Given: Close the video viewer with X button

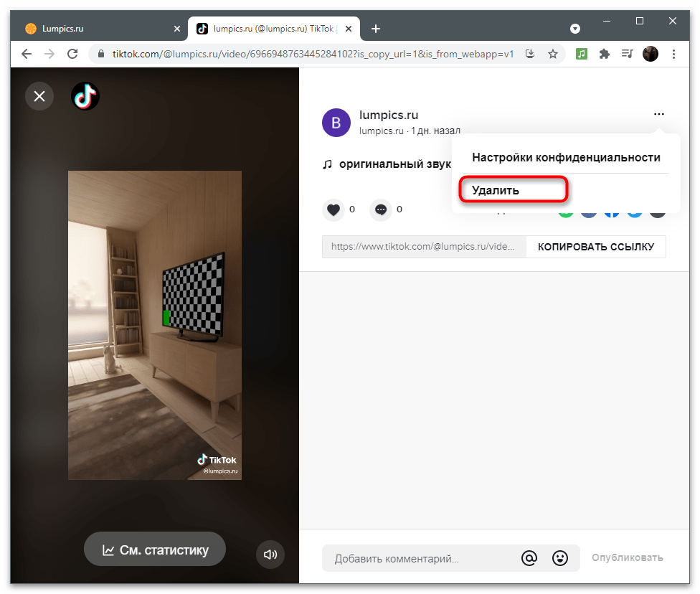Looking at the screenshot, I should pyautogui.click(x=39, y=96).
